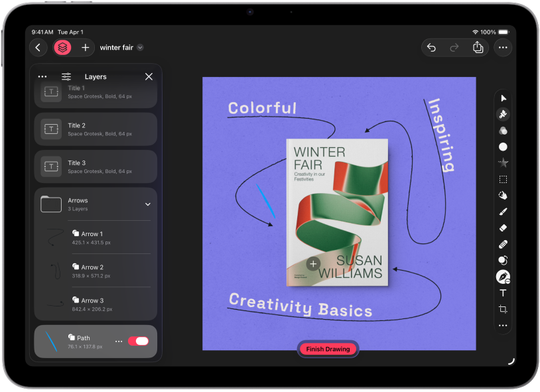This screenshot has height=392, width=540.
Task: Choose the Brush tool
Action: point(503,211)
